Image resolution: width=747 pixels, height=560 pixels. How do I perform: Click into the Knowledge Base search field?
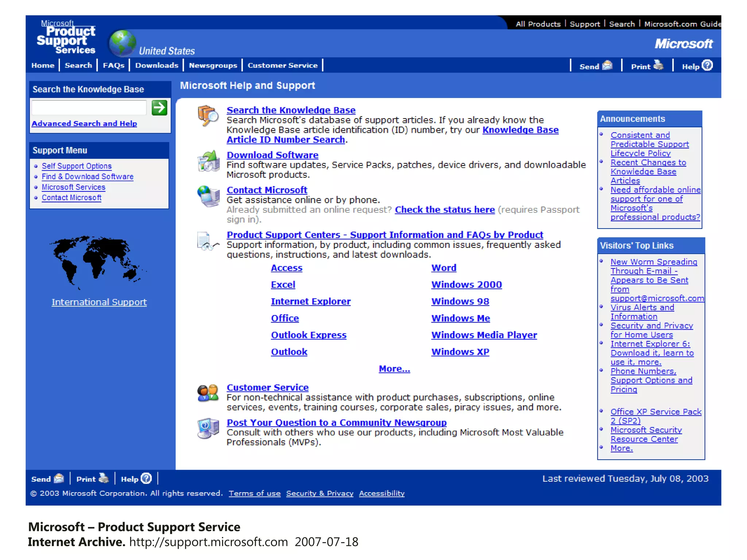tap(89, 108)
